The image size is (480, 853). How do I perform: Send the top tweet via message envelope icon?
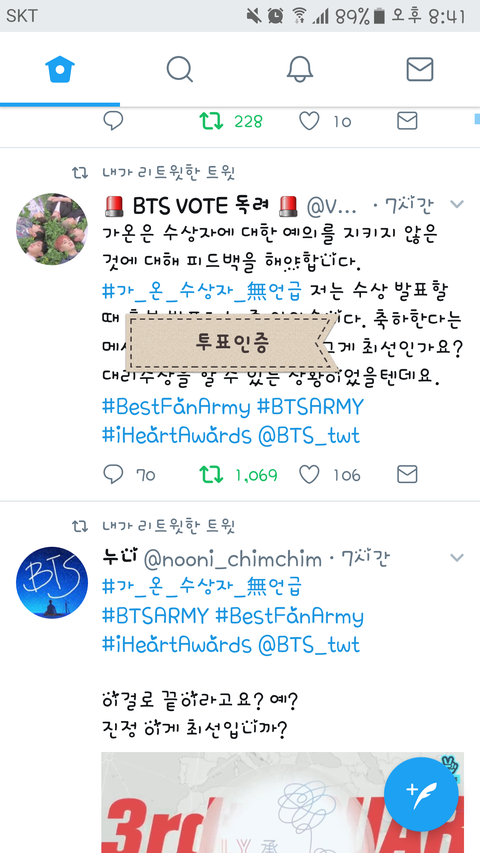(x=407, y=121)
